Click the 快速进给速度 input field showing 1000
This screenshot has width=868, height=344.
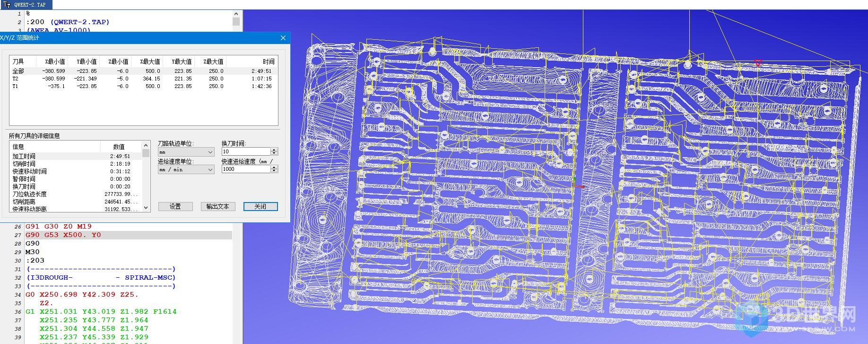pos(246,169)
